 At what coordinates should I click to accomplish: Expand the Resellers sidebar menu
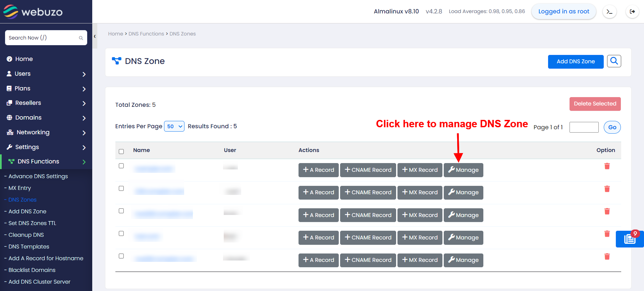pyautogui.click(x=46, y=103)
